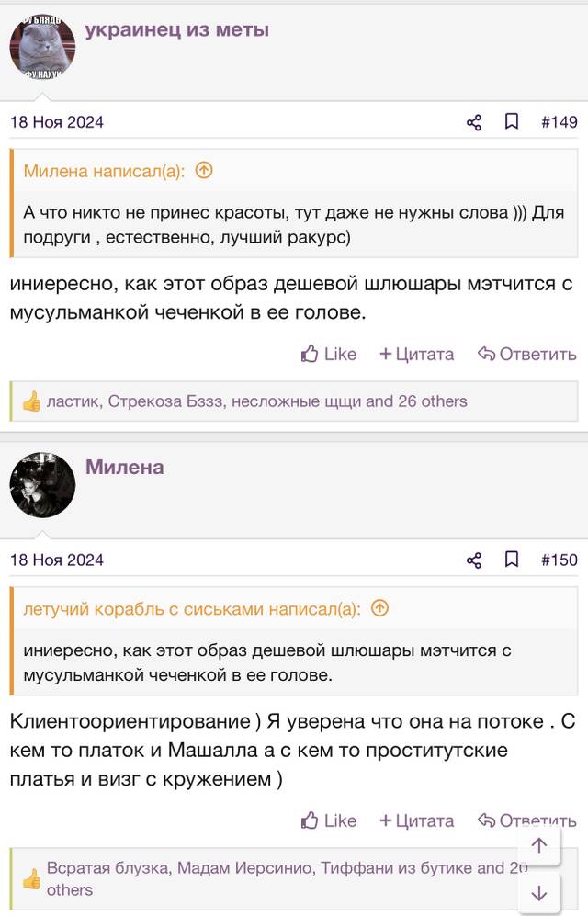
Task: Open username украинец из меты
Action: 177,29
